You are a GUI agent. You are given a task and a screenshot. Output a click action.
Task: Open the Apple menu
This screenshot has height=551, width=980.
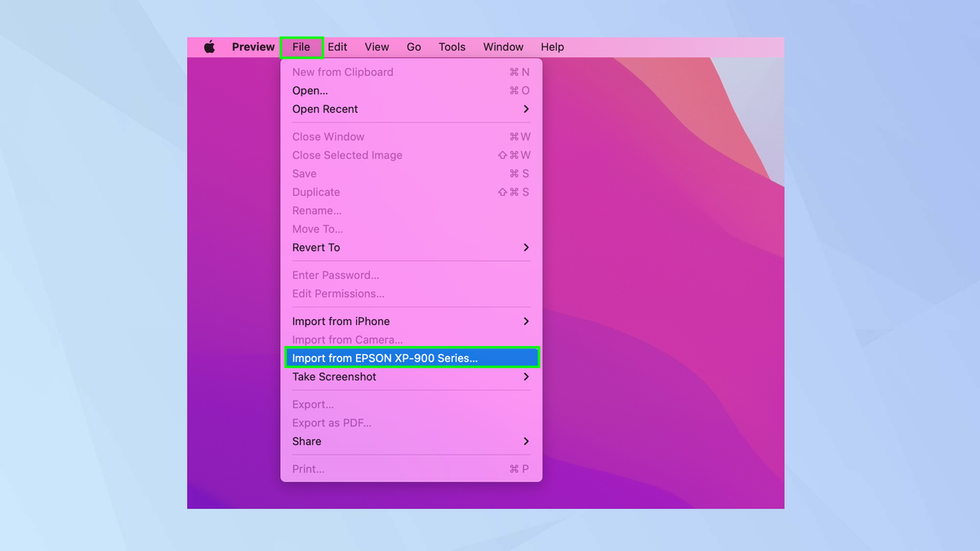(210, 47)
